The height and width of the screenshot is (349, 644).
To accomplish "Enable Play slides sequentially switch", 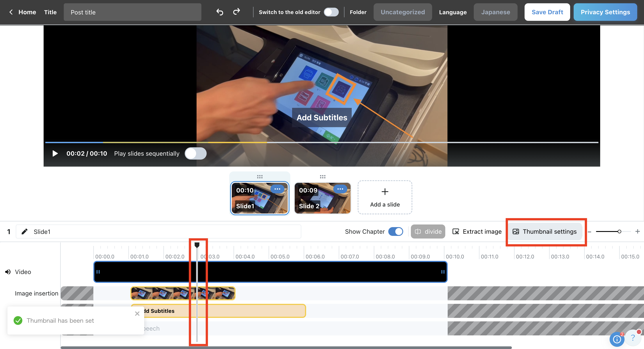I will (x=195, y=153).
